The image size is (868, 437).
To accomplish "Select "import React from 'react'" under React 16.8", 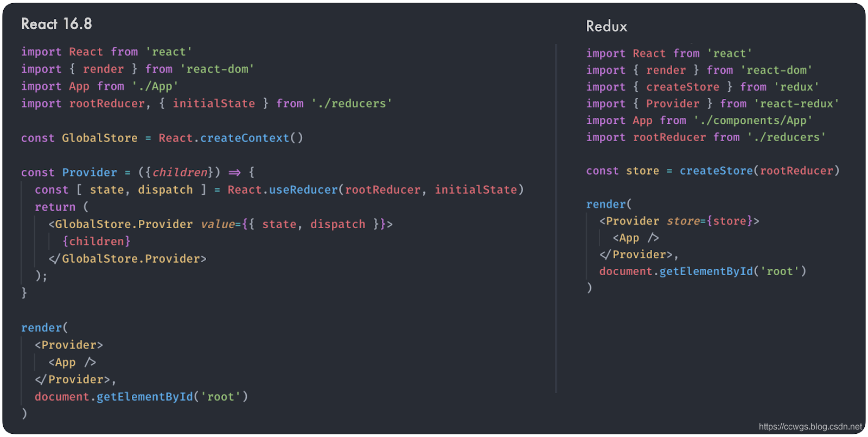I will [x=106, y=52].
